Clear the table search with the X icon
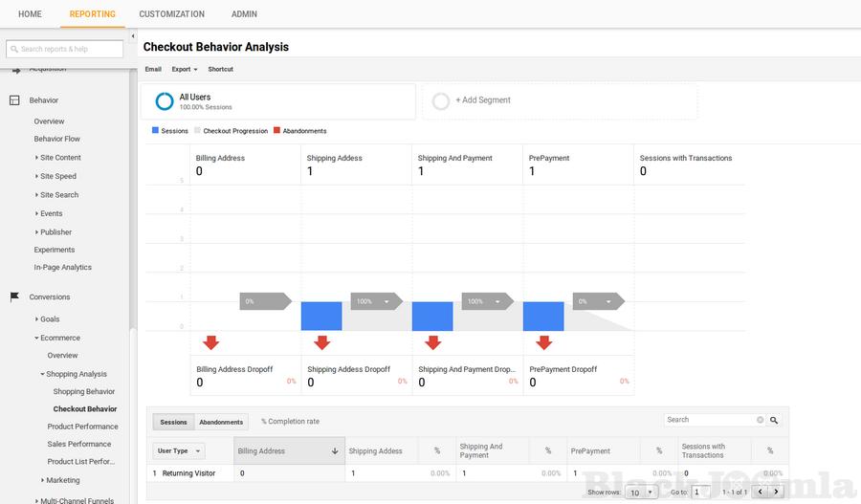The height and width of the screenshot is (504, 861). pos(761,420)
